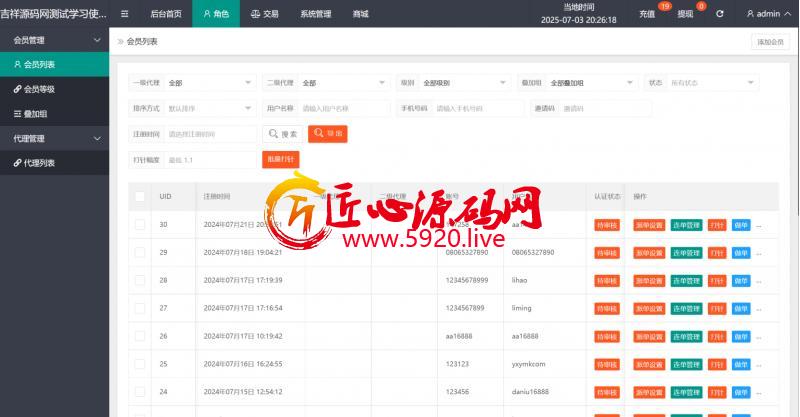
Task: Click the 批量打针 button
Action: coord(280,160)
